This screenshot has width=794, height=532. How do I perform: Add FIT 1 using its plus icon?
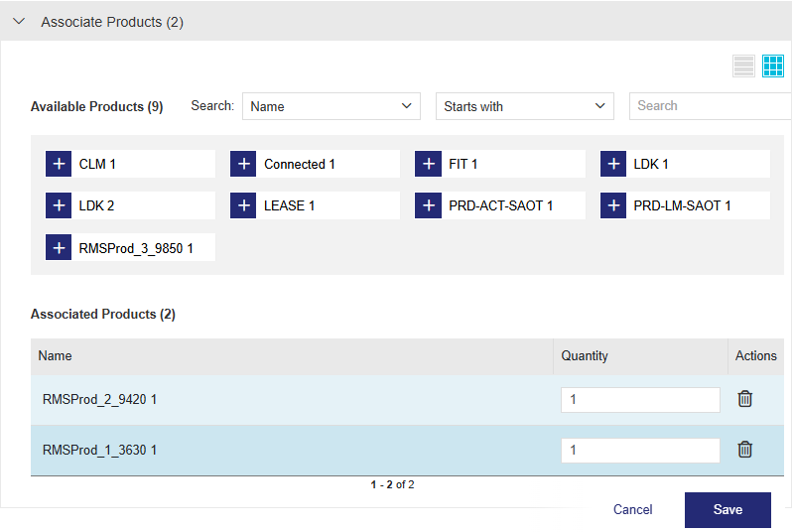pos(428,164)
